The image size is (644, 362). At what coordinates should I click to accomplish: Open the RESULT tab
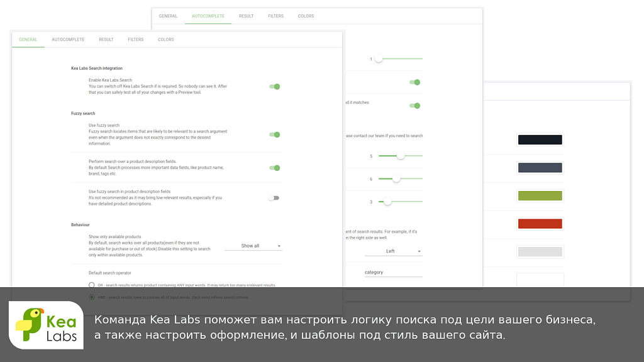click(x=106, y=39)
